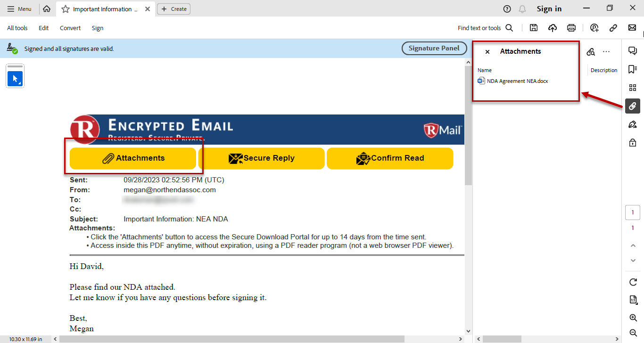
Task: Click 'Please find our NDA attached.' line
Action: [x=122, y=287]
